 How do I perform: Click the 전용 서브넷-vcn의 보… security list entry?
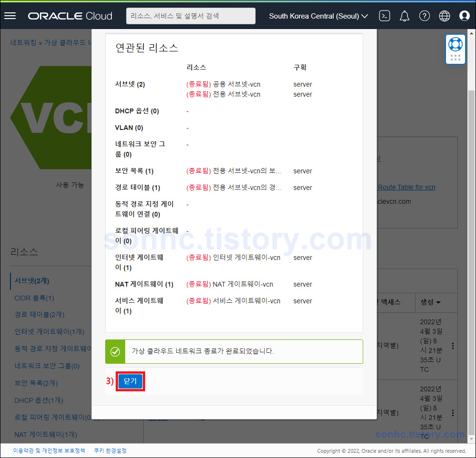pyautogui.click(x=234, y=171)
